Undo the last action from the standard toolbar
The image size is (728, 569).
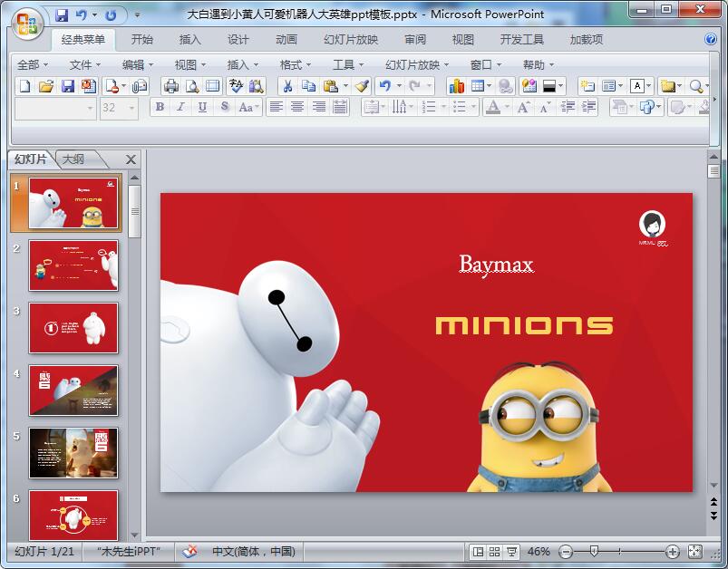point(385,86)
